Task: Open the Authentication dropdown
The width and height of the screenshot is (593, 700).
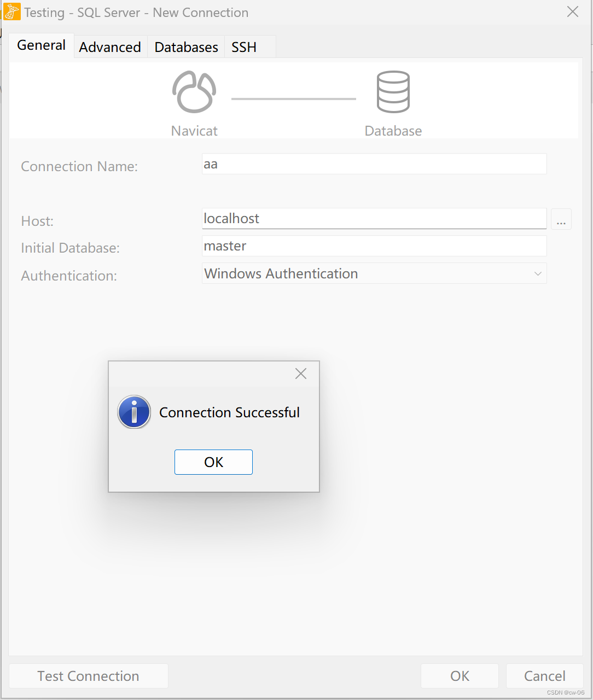Action: pos(374,273)
